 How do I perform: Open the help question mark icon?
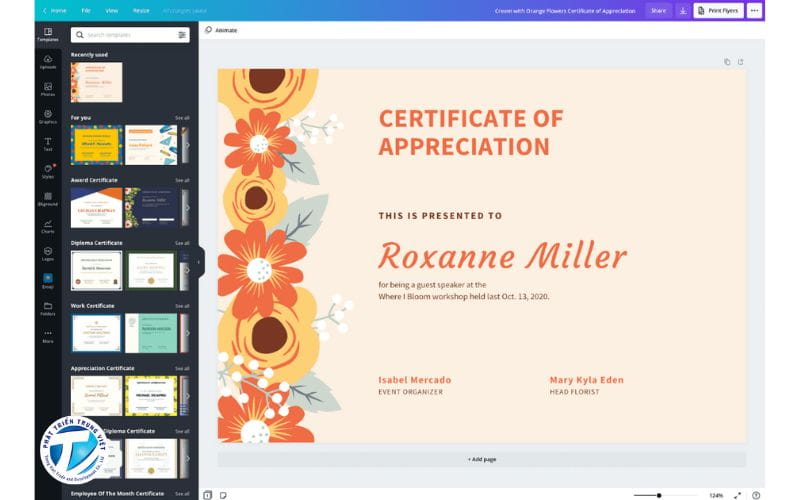pyautogui.click(x=756, y=495)
